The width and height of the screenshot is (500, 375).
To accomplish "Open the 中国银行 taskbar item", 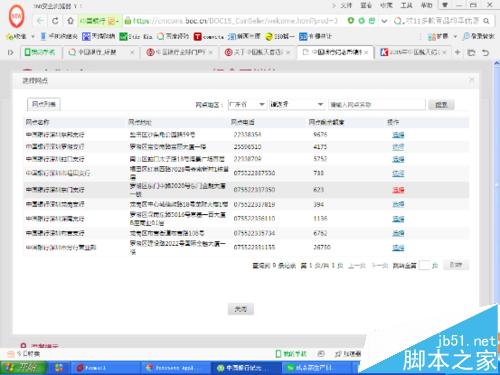I will click(245, 368).
